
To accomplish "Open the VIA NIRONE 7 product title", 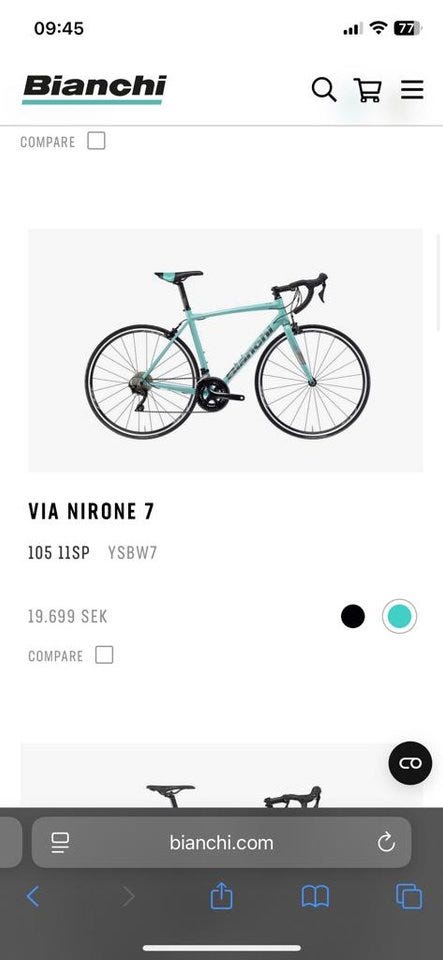I will 91,512.
